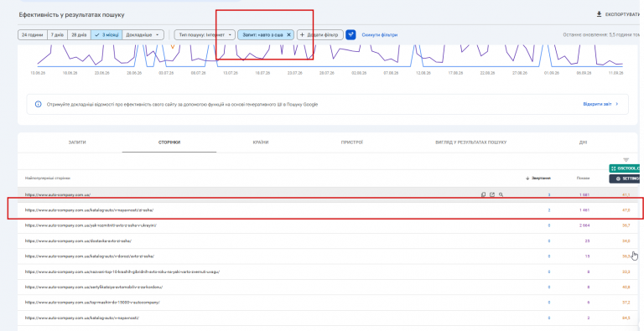The height and width of the screenshot is (331, 644).
Task: Click the copy URL icon in first row
Action: point(483,194)
